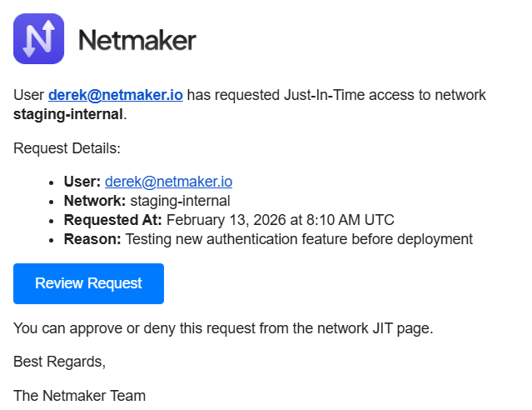Click the staging-internal value beside the Network label
Image resolution: width=532 pixels, height=410 pixels.
pyautogui.click(x=180, y=200)
